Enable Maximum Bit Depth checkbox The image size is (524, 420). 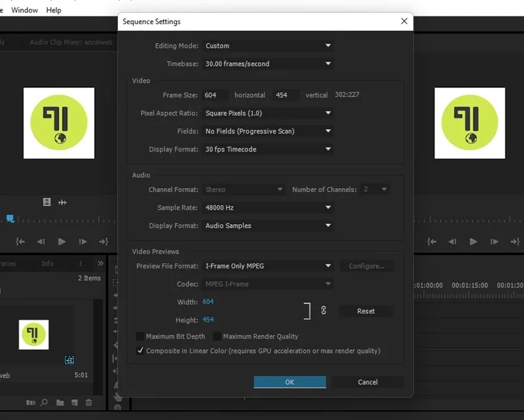140,336
